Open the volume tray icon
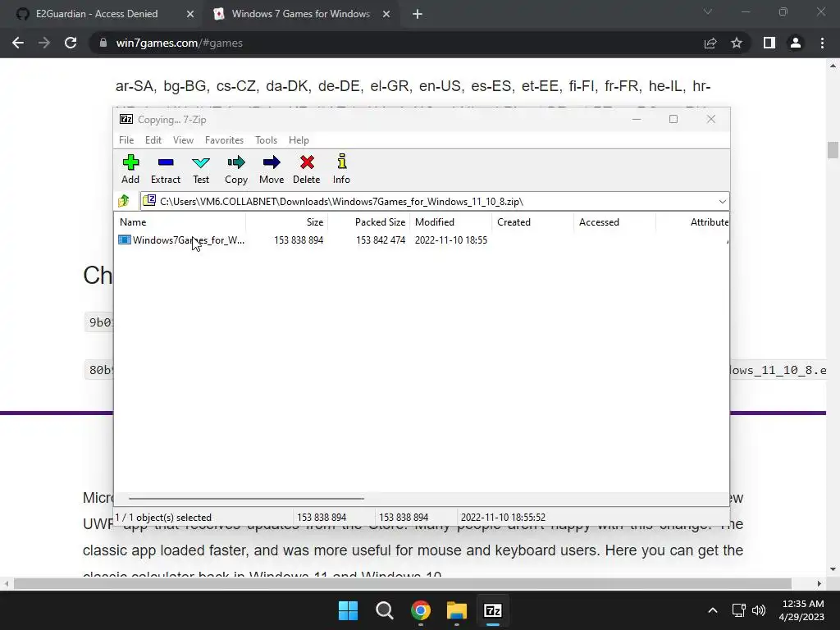 tap(759, 610)
